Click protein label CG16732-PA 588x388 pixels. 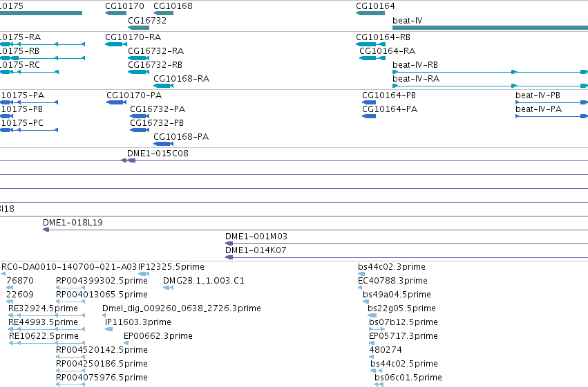158,109
